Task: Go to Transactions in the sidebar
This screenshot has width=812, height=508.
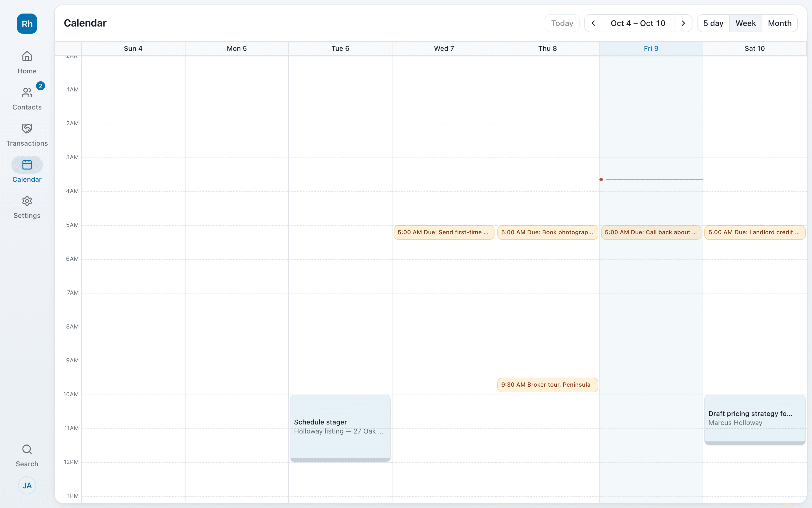Action: click(27, 135)
